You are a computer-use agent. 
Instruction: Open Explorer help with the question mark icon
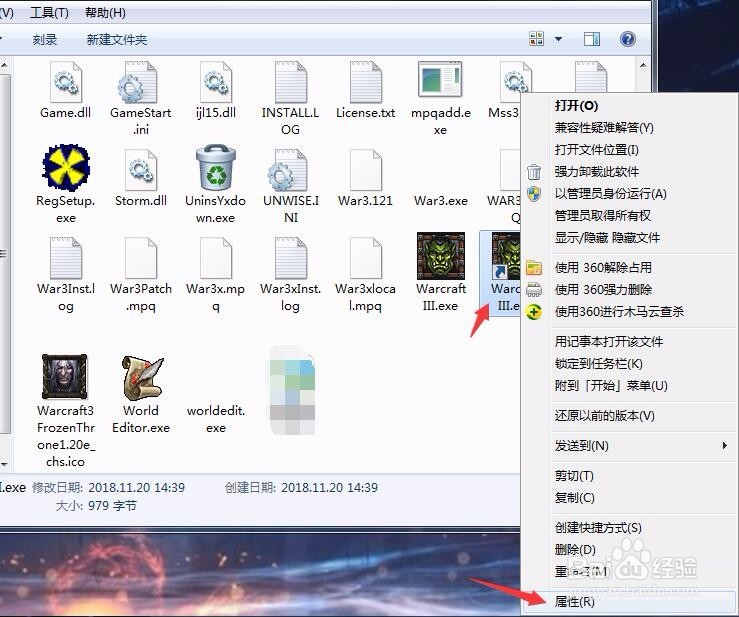click(628, 39)
